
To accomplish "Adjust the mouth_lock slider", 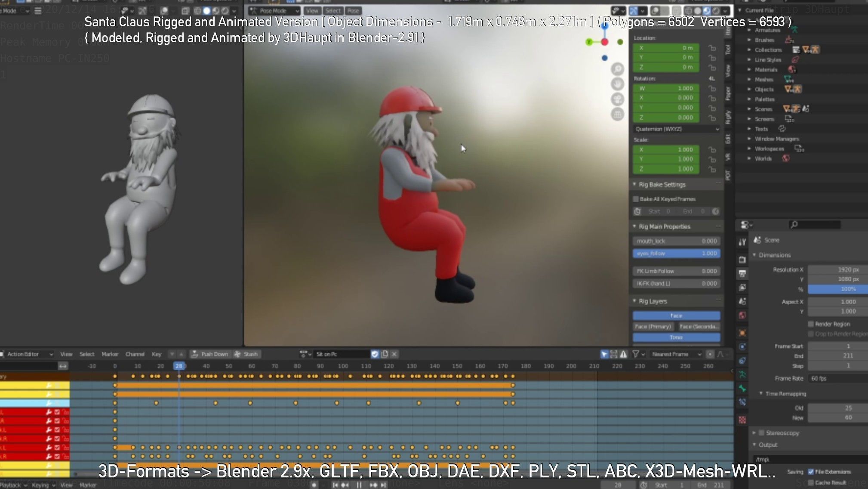I will [x=676, y=241].
